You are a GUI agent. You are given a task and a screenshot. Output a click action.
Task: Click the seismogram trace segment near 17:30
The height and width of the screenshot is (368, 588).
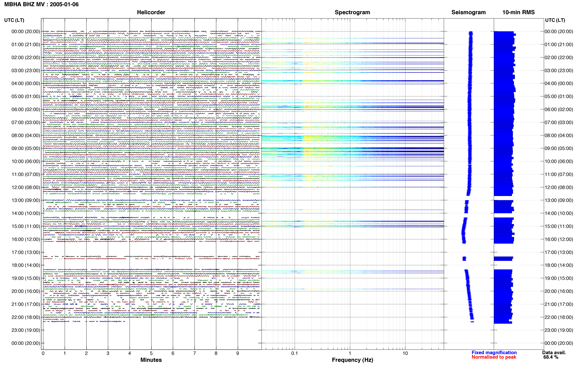tap(464, 259)
